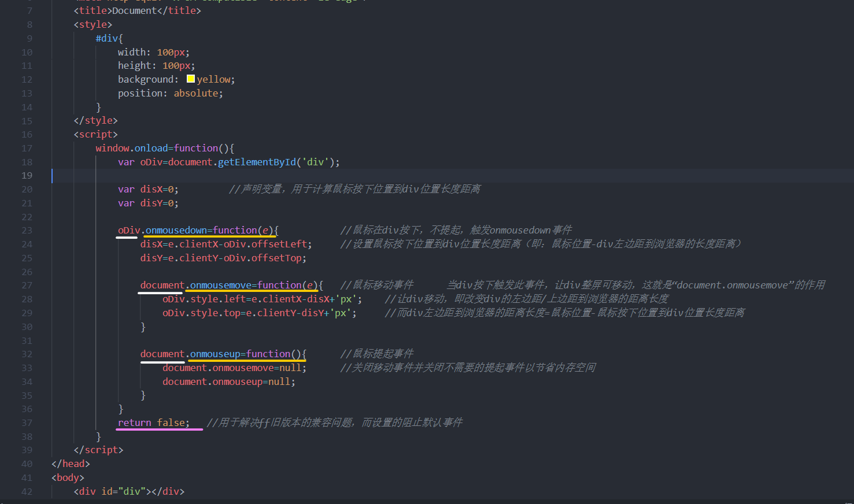Click the yellow color swatch on line 12
Viewport: 854px width, 504px height.
(x=191, y=79)
